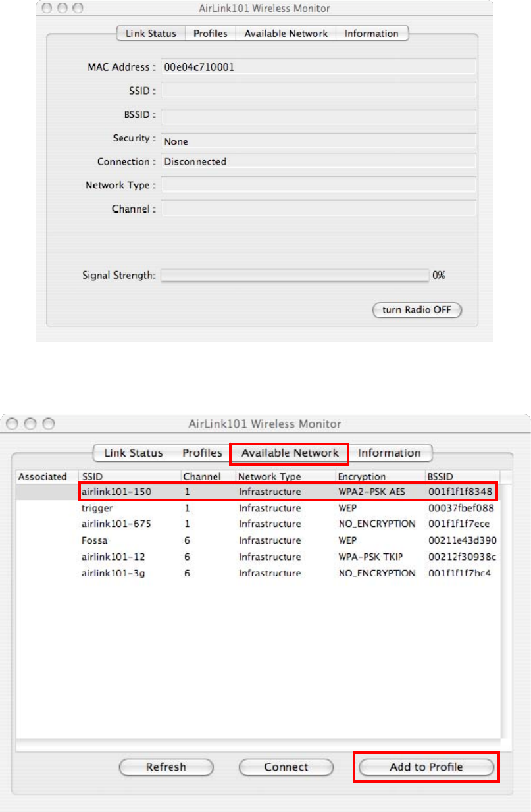Sort by Channel column header
The image size is (531, 812).
coord(209,476)
